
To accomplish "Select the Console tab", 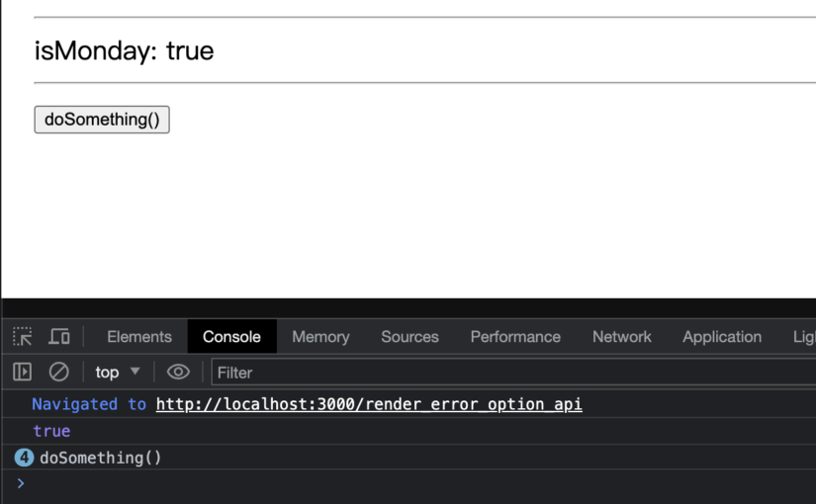I will point(231,337).
